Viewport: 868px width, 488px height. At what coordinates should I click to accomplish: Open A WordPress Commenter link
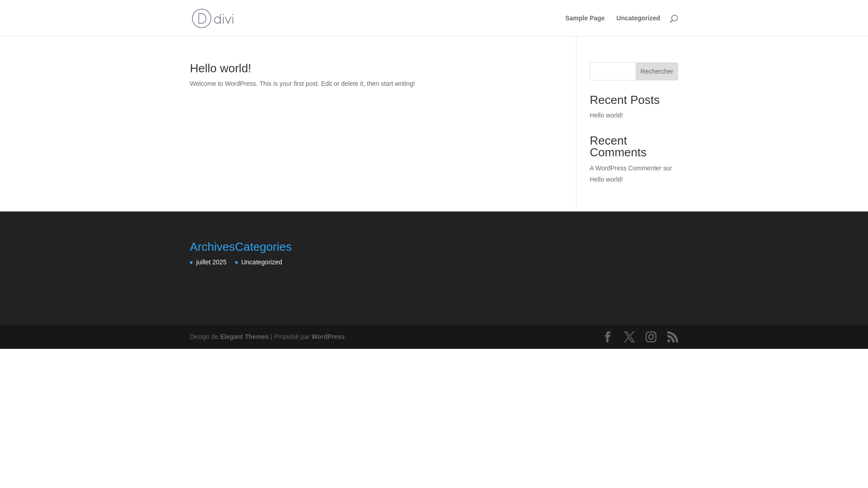(x=625, y=168)
